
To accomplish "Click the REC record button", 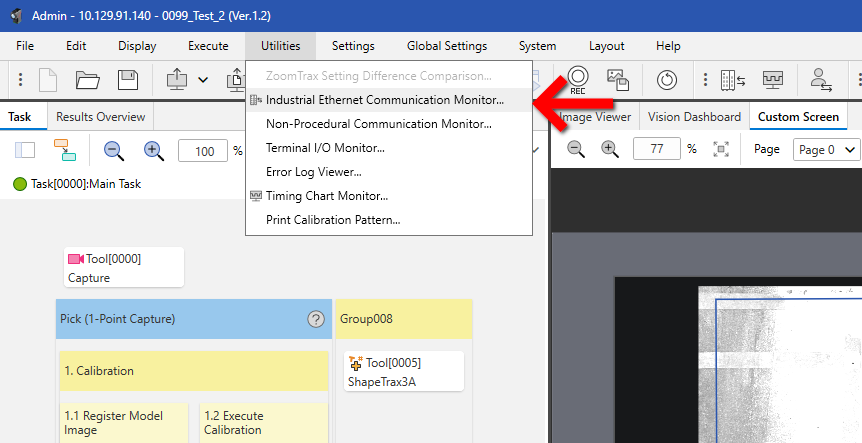I will [x=578, y=80].
